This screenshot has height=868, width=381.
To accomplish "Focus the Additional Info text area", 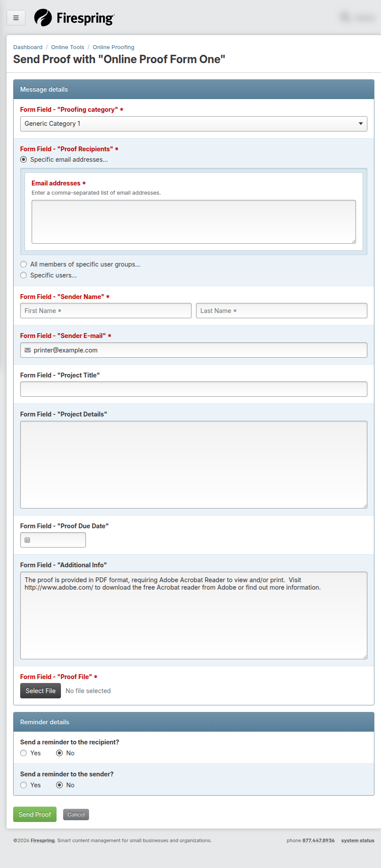I will pos(194,615).
